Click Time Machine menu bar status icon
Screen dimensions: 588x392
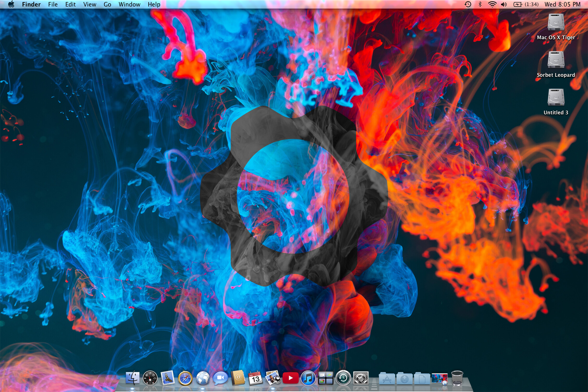pyautogui.click(x=468, y=4)
